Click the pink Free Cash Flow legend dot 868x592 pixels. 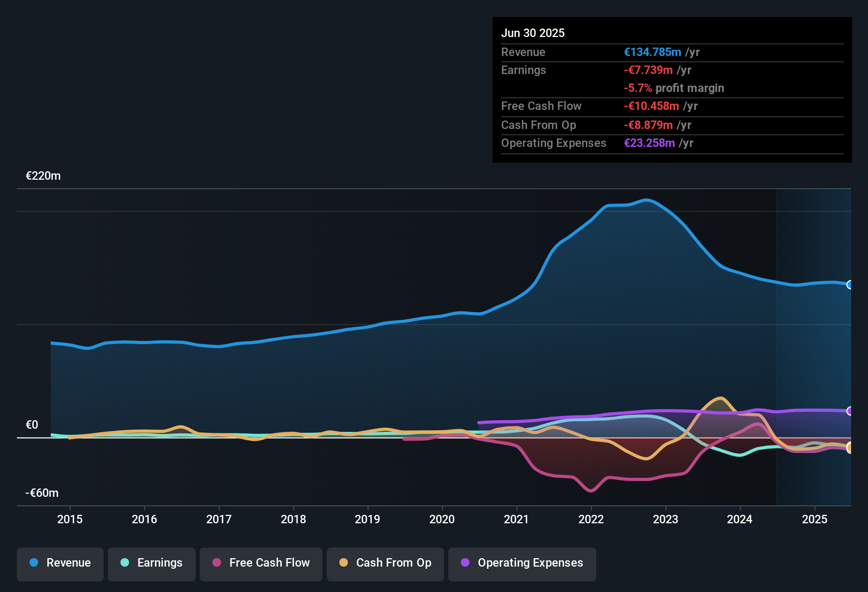click(217, 562)
